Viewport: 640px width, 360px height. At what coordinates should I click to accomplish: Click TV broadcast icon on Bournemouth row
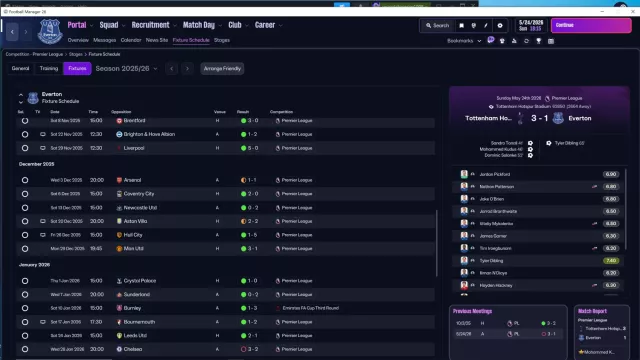42,322
